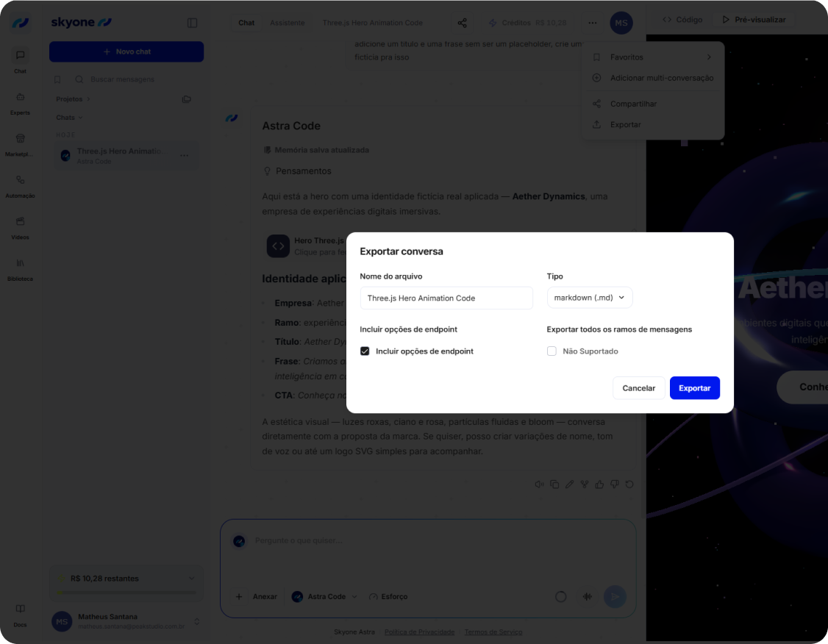Click the read aloud speaker icon
This screenshot has height=644, width=828.
click(x=539, y=484)
